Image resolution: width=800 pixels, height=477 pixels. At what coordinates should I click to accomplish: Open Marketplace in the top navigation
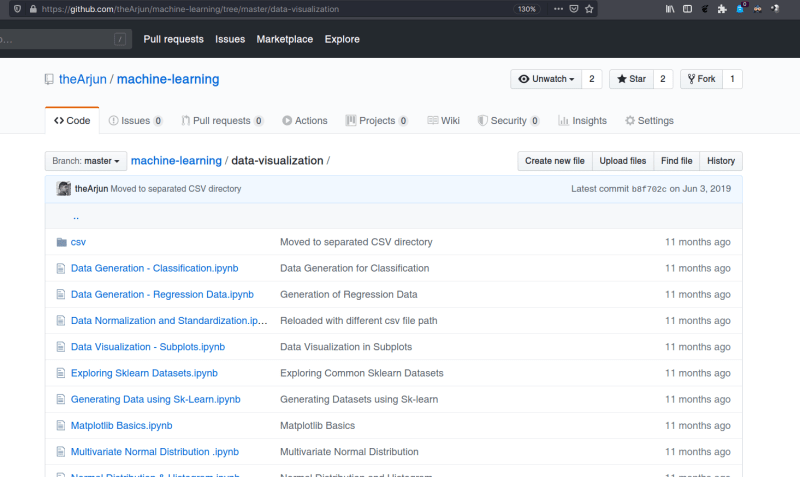[x=285, y=39]
